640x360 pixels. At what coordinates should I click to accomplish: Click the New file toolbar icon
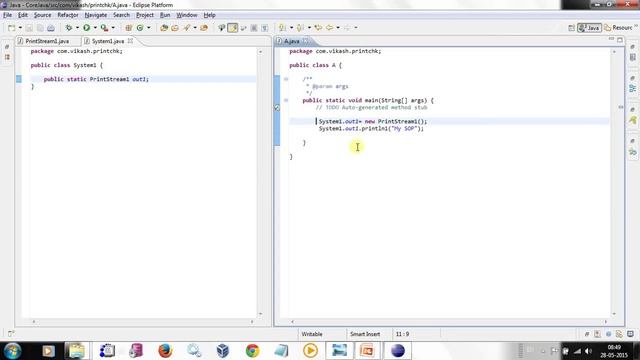click(11, 28)
